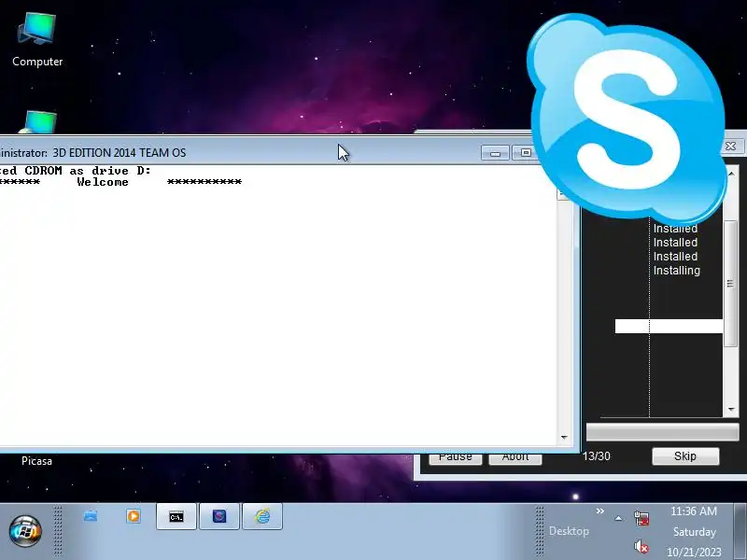The image size is (747, 560).
Task: Switch to the installer taskbar button
Action: click(x=219, y=517)
